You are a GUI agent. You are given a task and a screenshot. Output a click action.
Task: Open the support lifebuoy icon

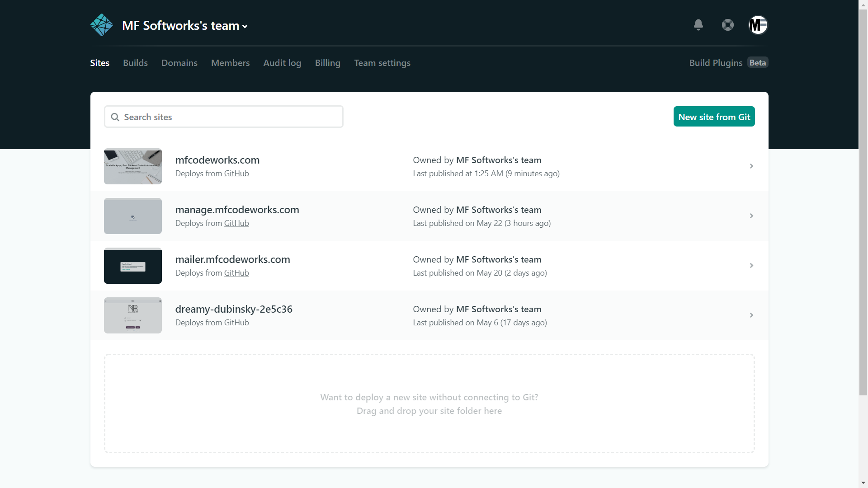[x=728, y=25]
